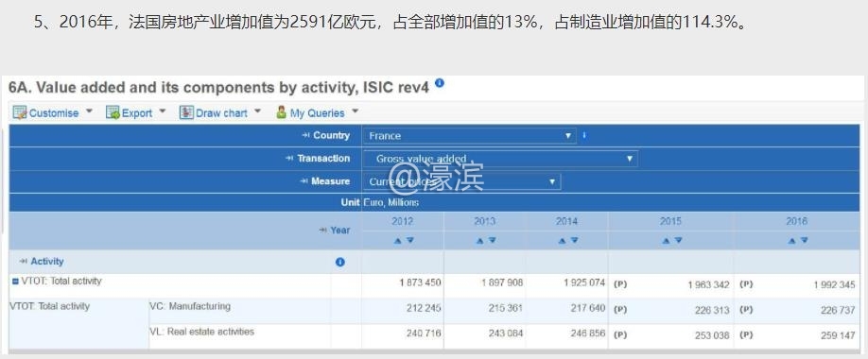868x359 pixels.
Task: Click Total activity 2015 value 1 963 342
Action: coord(708,285)
